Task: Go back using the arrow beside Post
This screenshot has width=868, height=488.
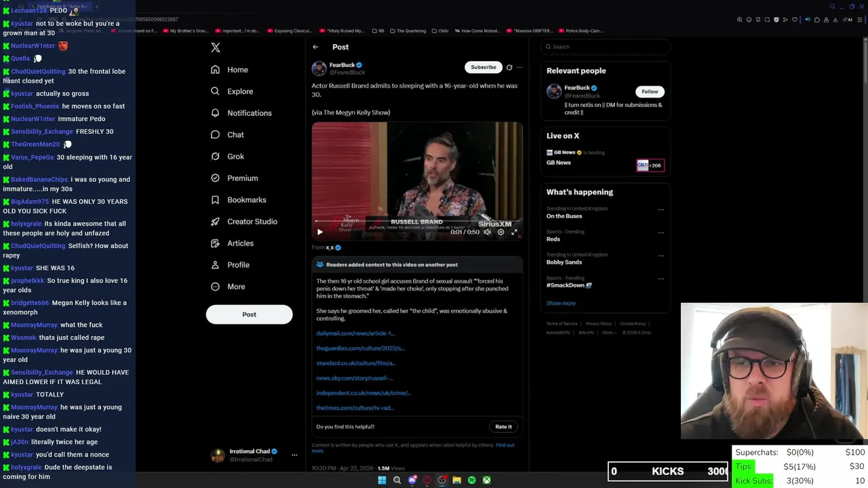Action: coord(315,47)
